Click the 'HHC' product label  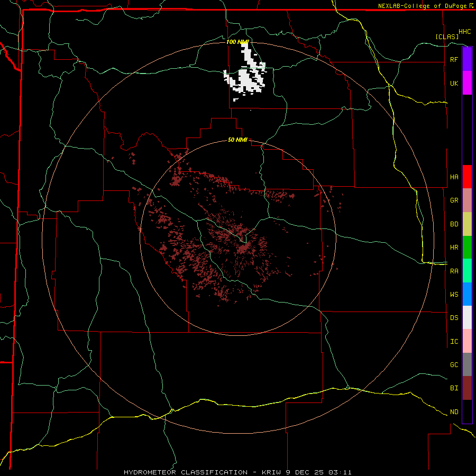464,32
